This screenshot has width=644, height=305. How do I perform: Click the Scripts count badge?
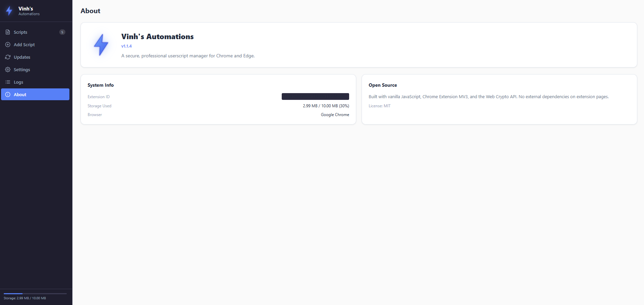click(62, 32)
